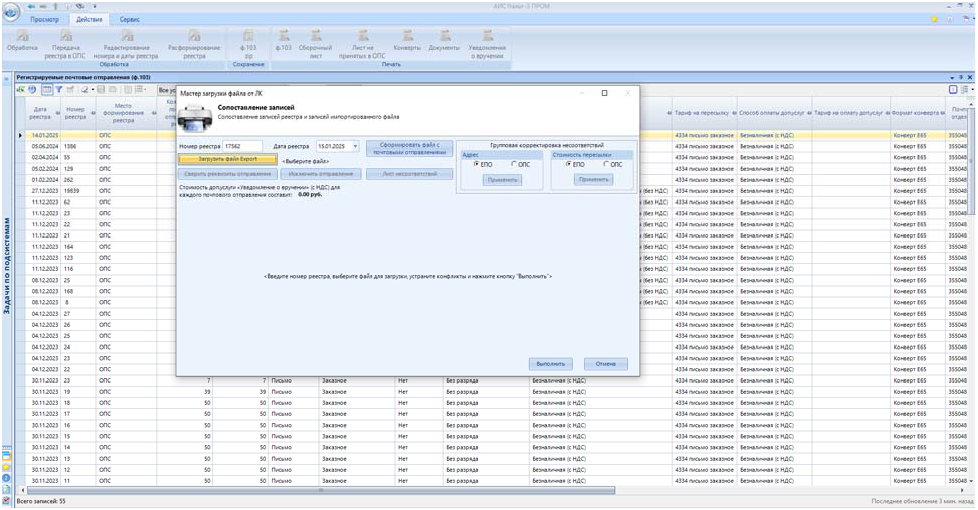The width and height of the screenshot is (978, 510).
Task: Click the table's horizontal scrollbar
Action: (x=320, y=490)
